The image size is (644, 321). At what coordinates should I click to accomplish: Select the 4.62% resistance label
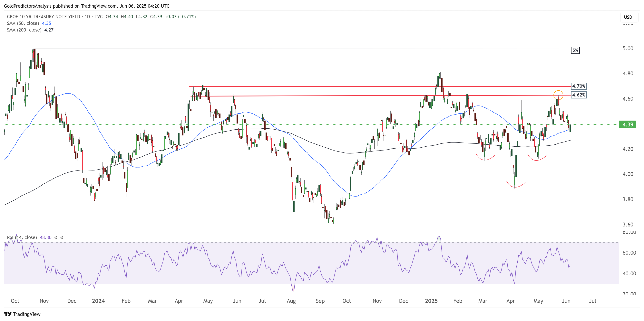coord(579,95)
